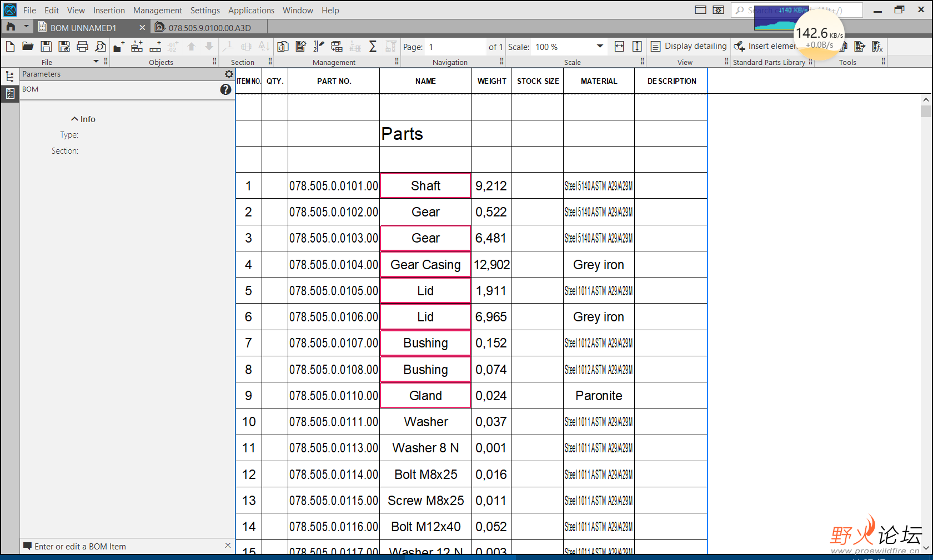The height and width of the screenshot is (560, 933).
Task: Toggle Display detailing view mode
Action: pos(689,47)
